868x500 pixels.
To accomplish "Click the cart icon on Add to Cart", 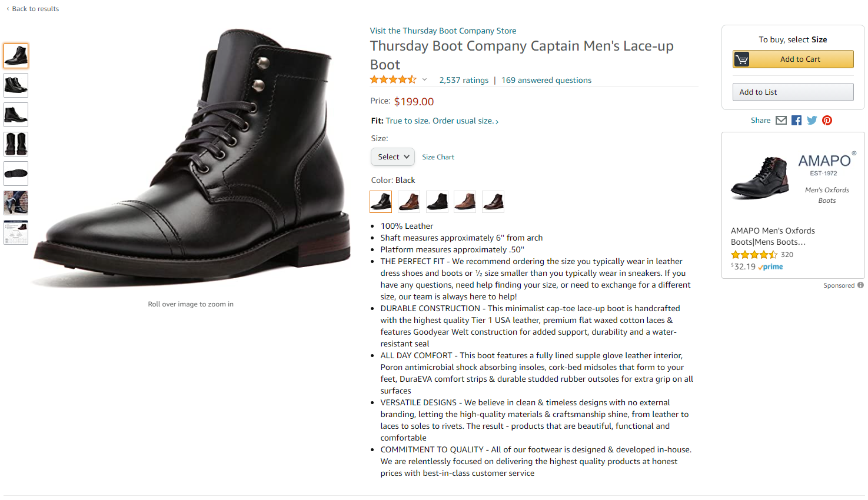I will point(742,59).
